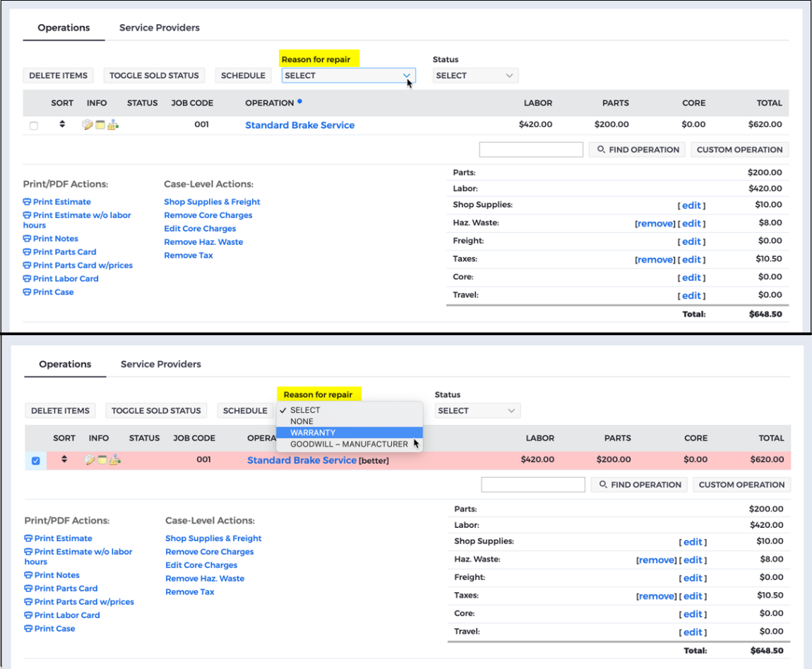Image resolution: width=812 pixels, height=669 pixels.
Task: Click printer icon beside Print Labor Card in lower panel
Action: [x=28, y=615]
